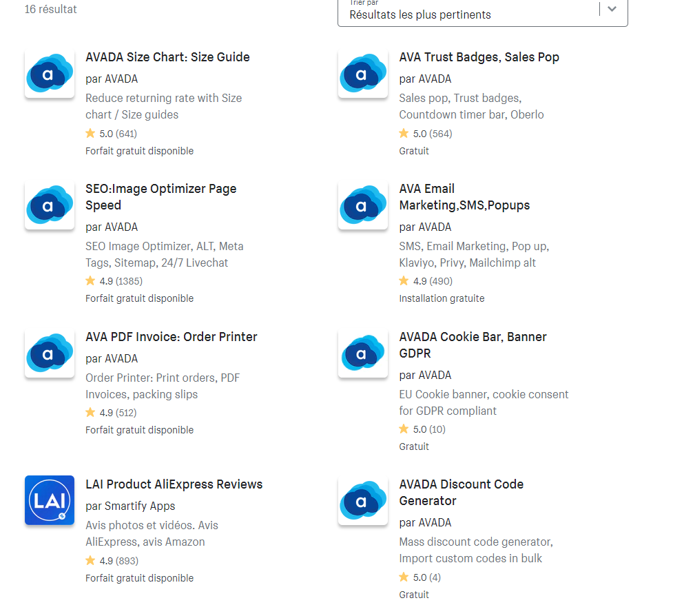This screenshot has width=673, height=616.
Task: Open 'AVADA Discount Code Generator' title
Action: click(461, 493)
